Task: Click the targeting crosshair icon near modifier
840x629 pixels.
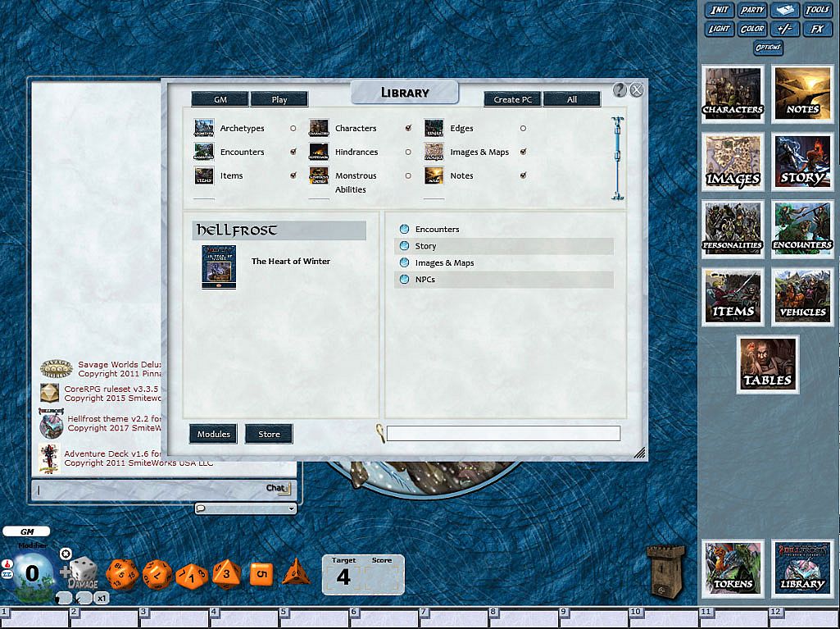Action: 65,554
